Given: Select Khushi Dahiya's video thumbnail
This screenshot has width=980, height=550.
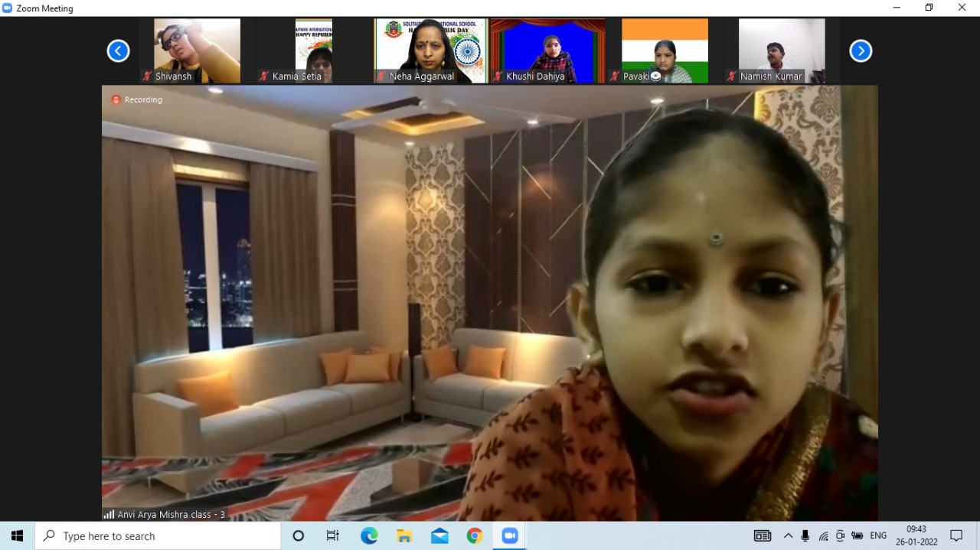Looking at the screenshot, I should (547, 50).
